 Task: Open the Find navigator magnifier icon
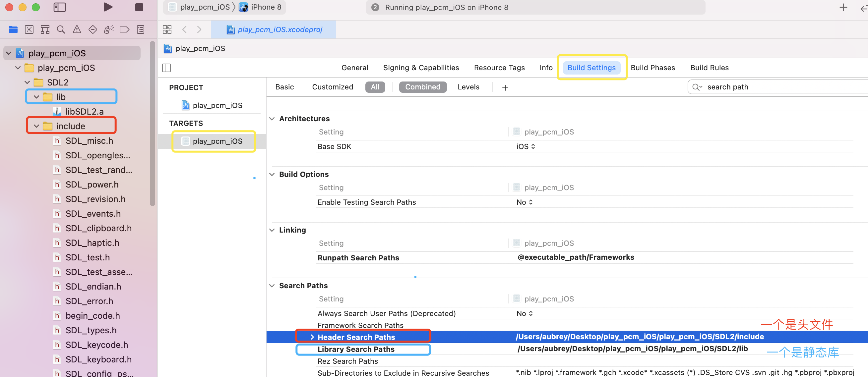pos(61,29)
